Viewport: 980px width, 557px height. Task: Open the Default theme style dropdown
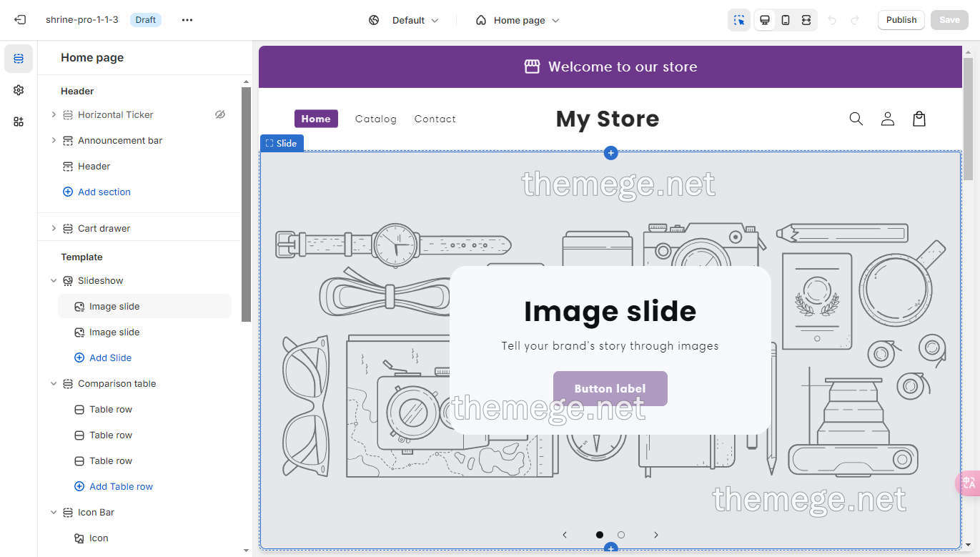click(404, 20)
